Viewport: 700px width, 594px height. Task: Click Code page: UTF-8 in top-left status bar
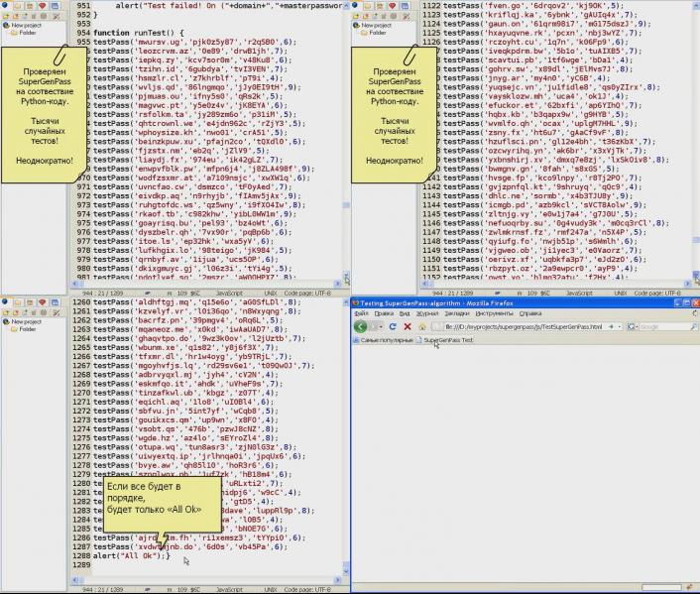point(307,293)
